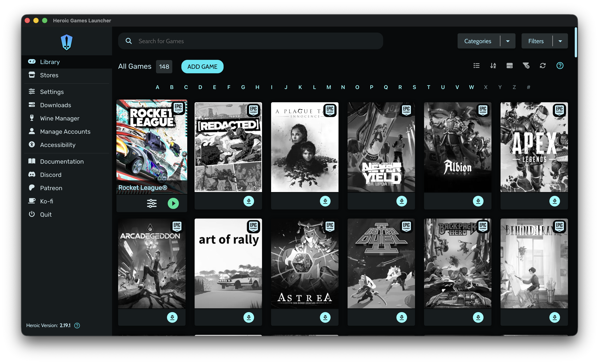Refresh the game library
The height and width of the screenshot is (364, 599).
pyautogui.click(x=543, y=66)
